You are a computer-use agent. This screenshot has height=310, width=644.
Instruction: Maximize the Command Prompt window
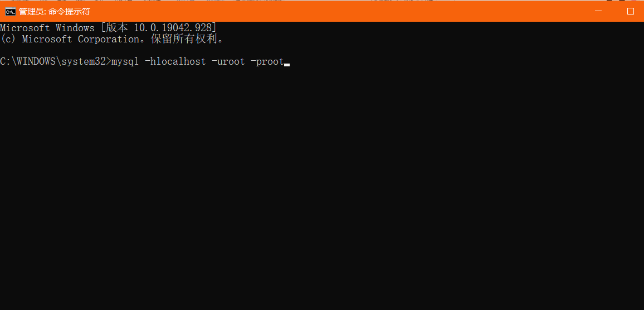point(631,12)
